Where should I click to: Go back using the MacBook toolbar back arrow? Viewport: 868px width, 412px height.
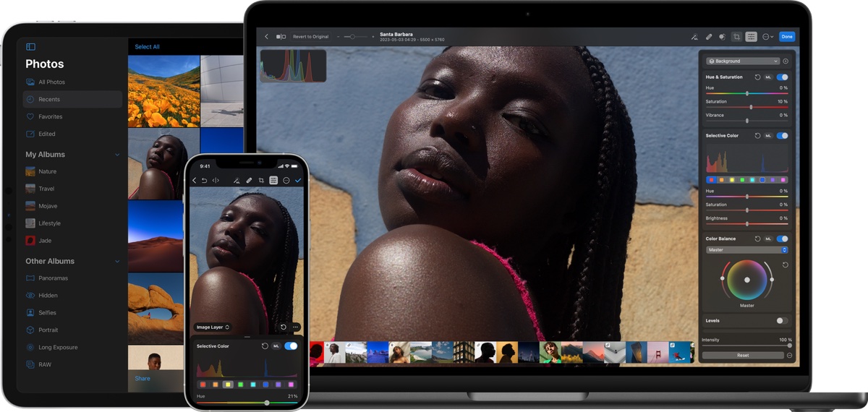coord(266,36)
